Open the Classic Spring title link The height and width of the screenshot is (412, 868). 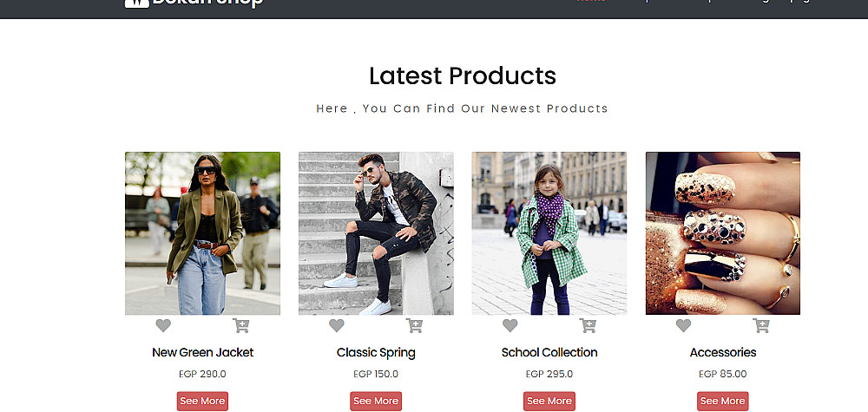tap(376, 352)
